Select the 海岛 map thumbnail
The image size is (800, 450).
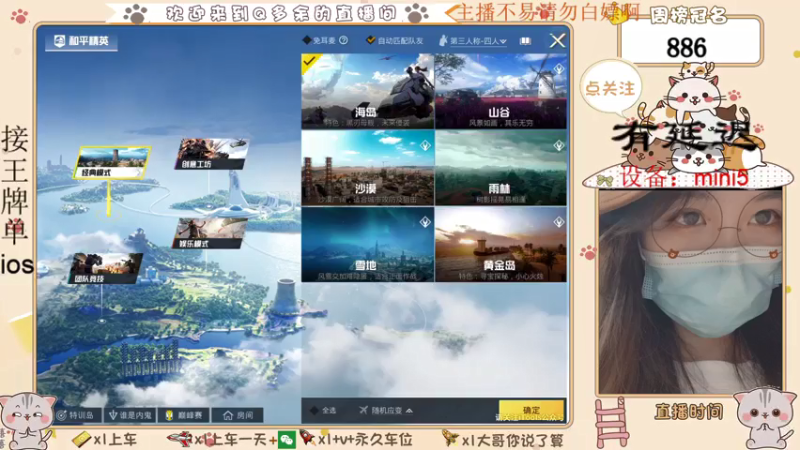367,91
